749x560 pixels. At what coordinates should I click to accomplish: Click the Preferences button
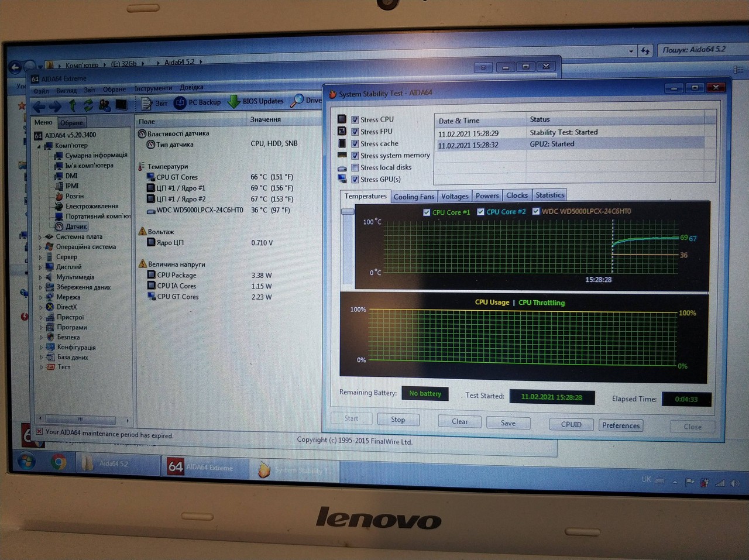point(621,425)
